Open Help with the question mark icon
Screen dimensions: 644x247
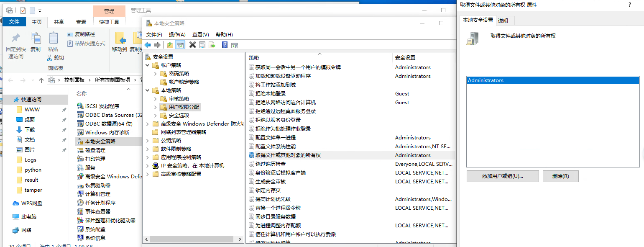click(x=225, y=45)
